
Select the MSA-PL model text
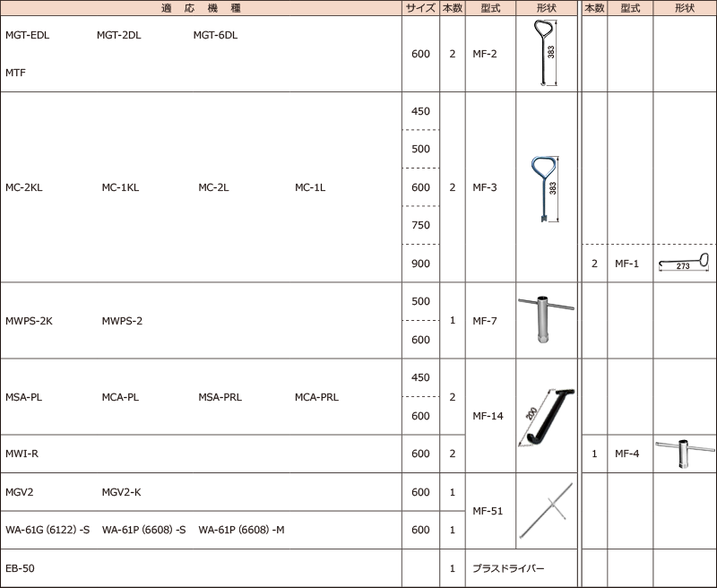[24, 397]
